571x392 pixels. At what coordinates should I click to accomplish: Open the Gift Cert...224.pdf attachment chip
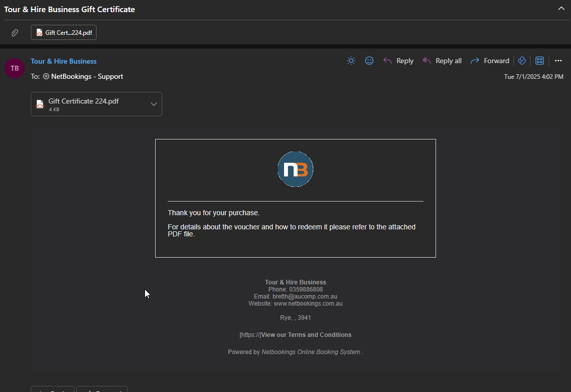coord(64,32)
